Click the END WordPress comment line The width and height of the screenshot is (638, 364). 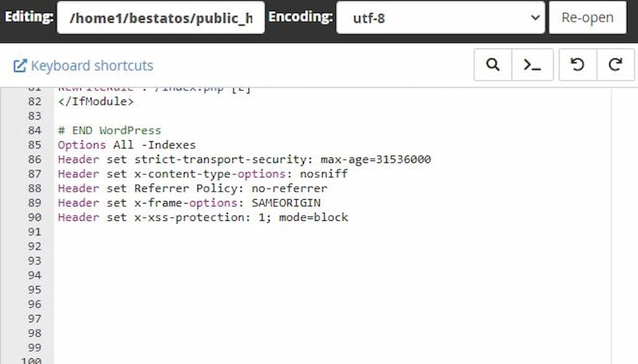110,131
